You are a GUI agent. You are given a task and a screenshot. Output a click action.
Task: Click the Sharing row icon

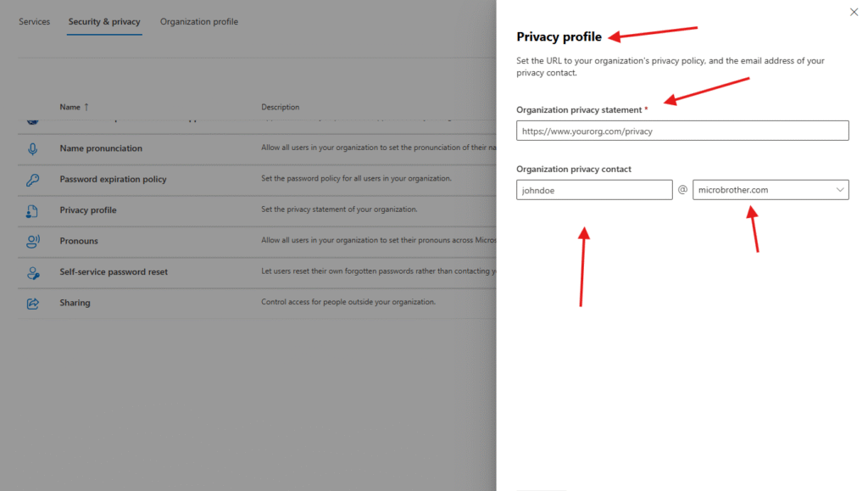(x=33, y=303)
